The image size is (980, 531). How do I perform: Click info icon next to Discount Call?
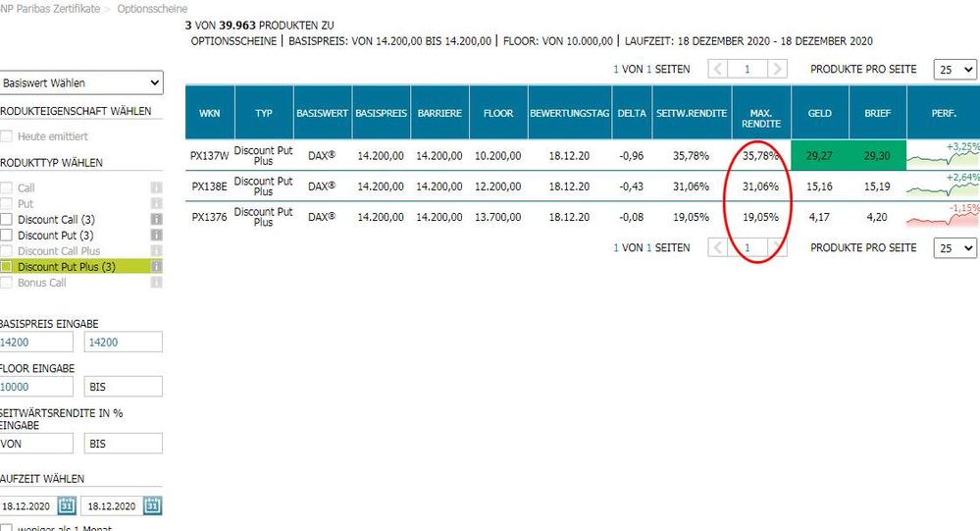click(155, 219)
